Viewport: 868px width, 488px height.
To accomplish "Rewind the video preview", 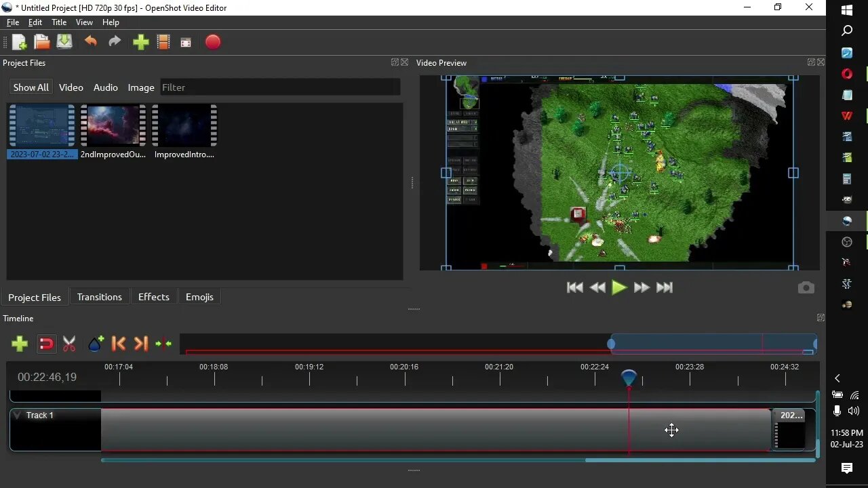I will pyautogui.click(x=597, y=287).
